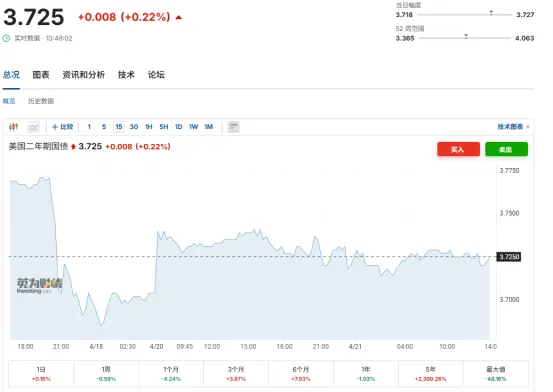This screenshot has width=553, height=392.
Task: Select the 1个月 performance period
Action: pyautogui.click(x=171, y=374)
